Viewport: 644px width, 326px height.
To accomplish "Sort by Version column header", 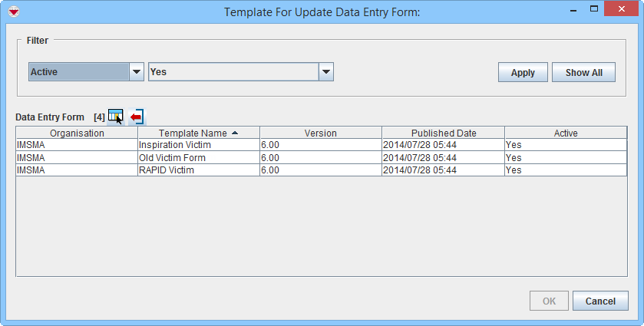I will tap(320, 133).
